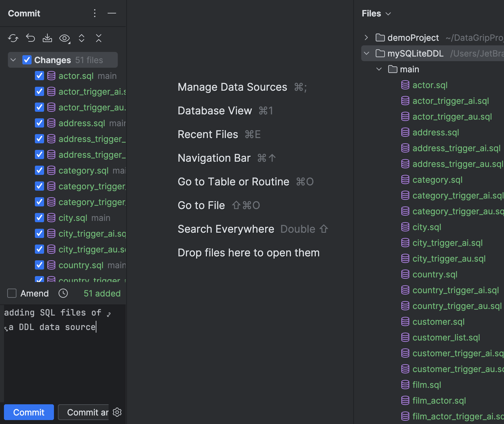Deselect the Changes group checkbox

[27, 59]
